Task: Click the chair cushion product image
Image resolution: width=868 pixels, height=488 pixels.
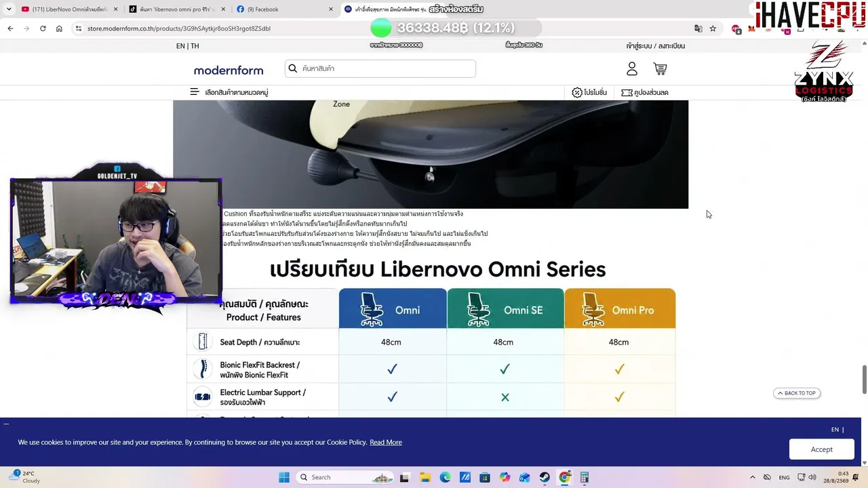Action: [x=431, y=155]
